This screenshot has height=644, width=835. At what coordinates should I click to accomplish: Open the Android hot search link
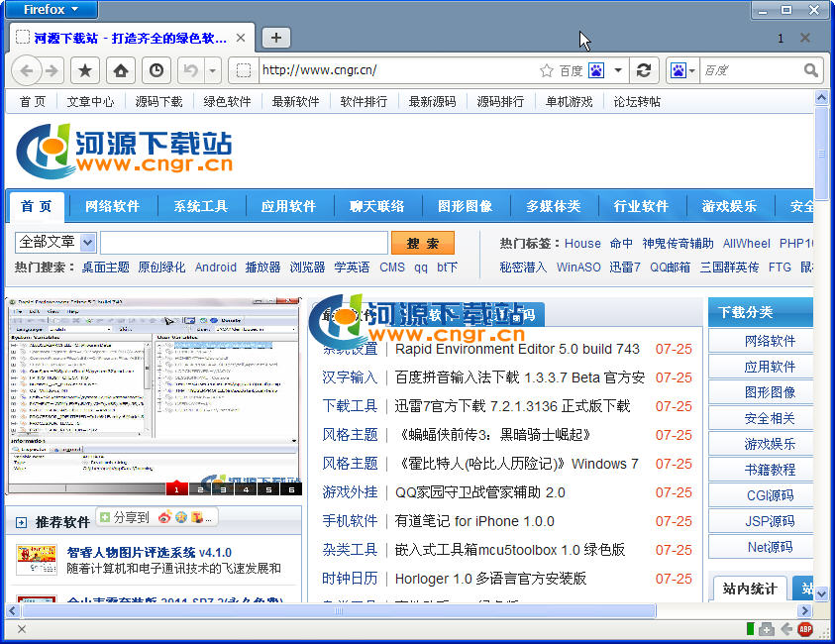[x=216, y=267]
